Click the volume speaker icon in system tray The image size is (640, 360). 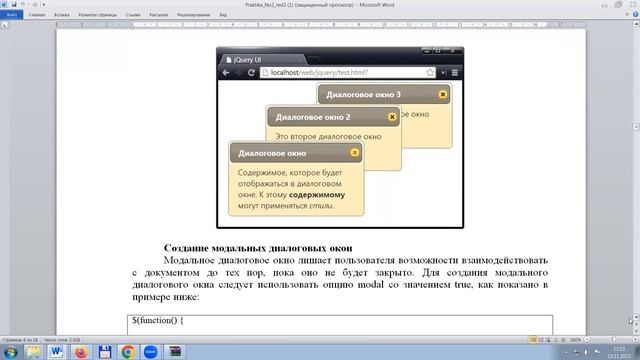coord(587,352)
